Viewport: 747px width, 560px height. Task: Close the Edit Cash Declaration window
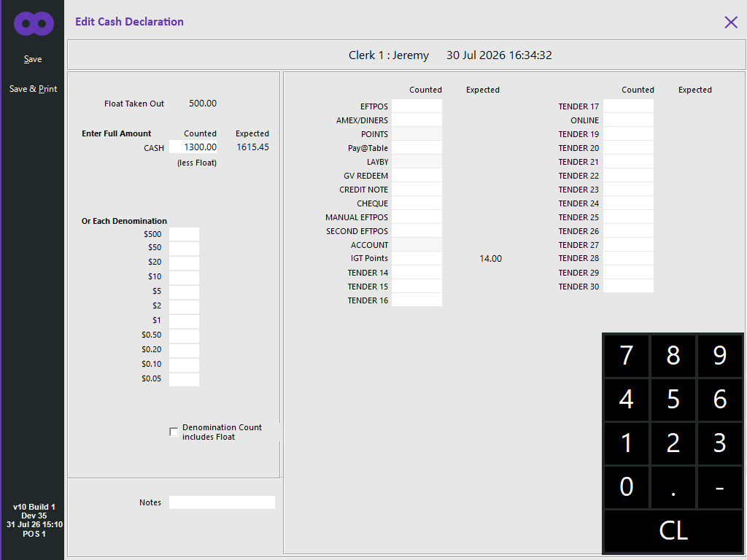[731, 22]
